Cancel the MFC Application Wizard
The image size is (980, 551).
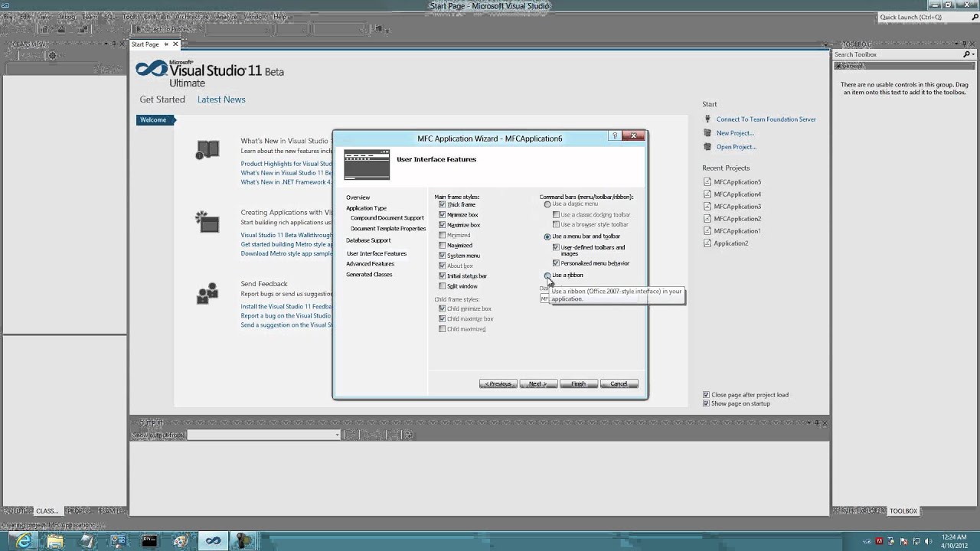click(x=619, y=383)
